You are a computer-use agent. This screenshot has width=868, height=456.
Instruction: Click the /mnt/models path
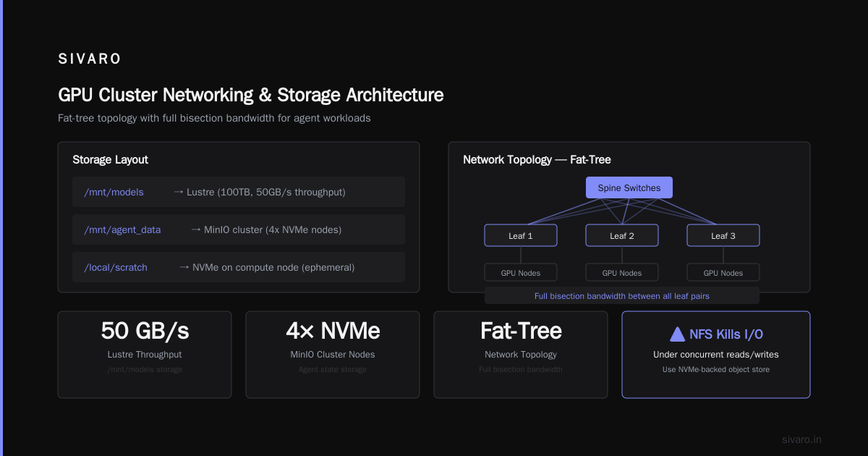click(x=114, y=192)
